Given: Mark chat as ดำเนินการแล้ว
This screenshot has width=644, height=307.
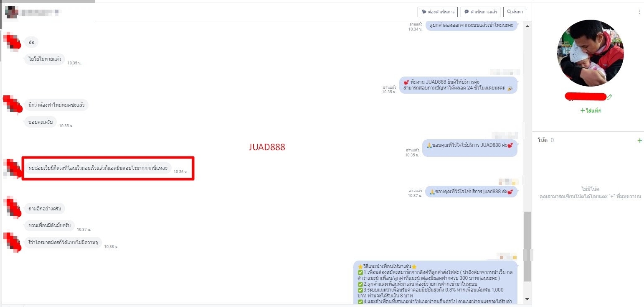Looking at the screenshot, I should tap(480, 12).
